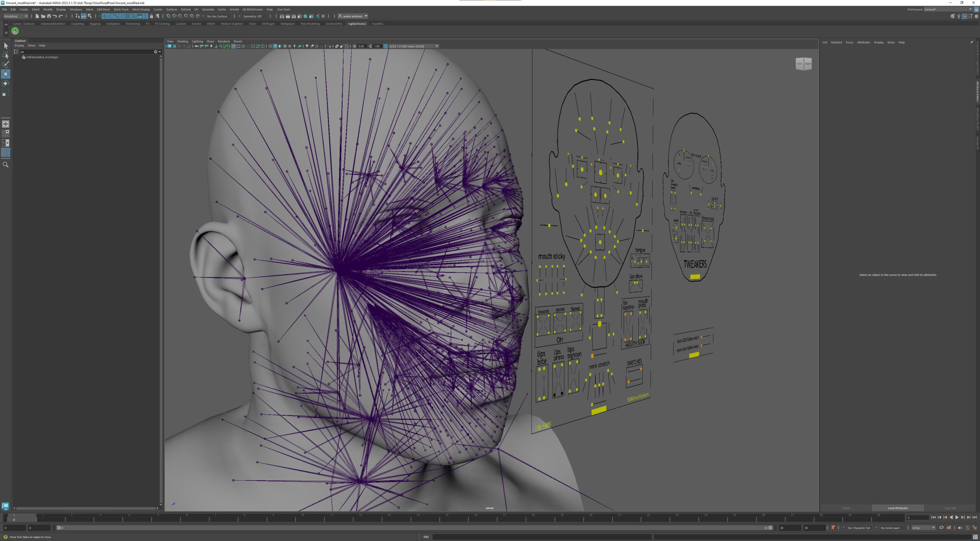The height and width of the screenshot is (541, 980).
Task: Adjust the playback range slider end handle
Action: (771, 528)
